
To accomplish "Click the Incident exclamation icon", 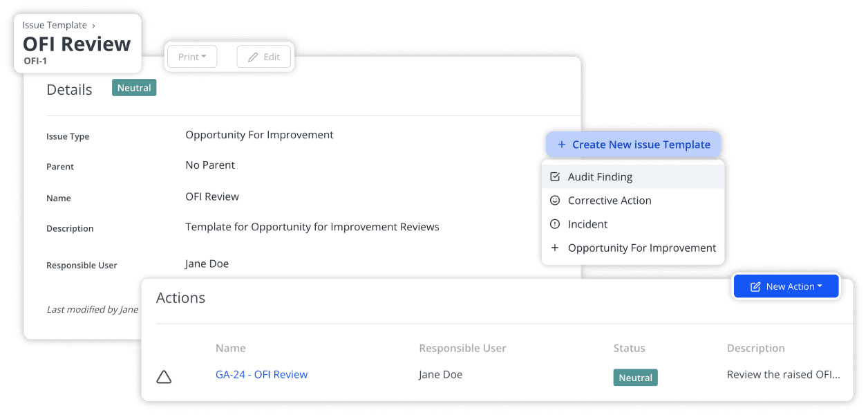I will pos(556,223).
